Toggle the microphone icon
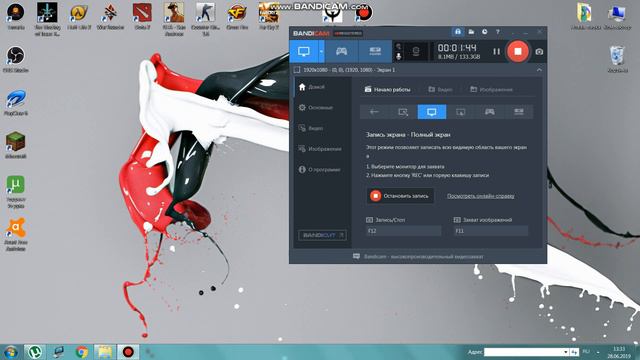 (398, 56)
